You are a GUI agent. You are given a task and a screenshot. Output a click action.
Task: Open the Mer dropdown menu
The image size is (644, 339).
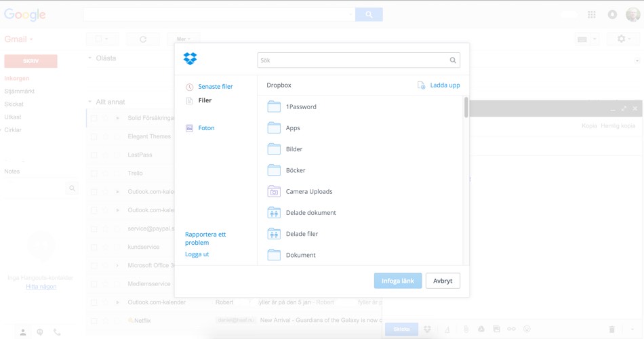[183, 39]
